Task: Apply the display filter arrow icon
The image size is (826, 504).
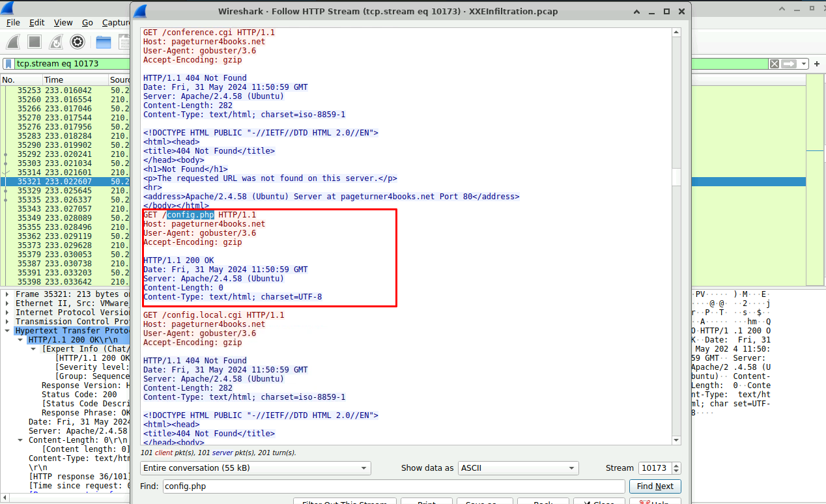Action: click(x=789, y=64)
